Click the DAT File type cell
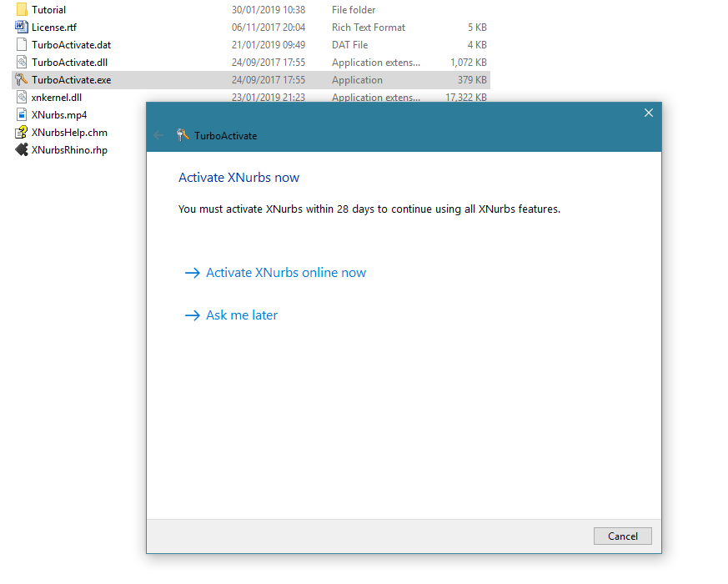This screenshot has width=728, height=584. 349,45
